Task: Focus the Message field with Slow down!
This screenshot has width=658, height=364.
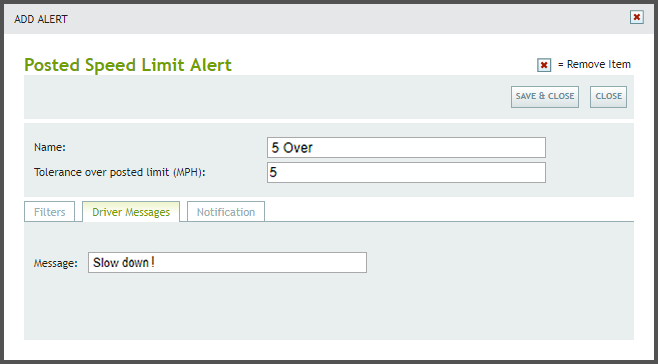Action: pyautogui.click(x=227, y=262)
